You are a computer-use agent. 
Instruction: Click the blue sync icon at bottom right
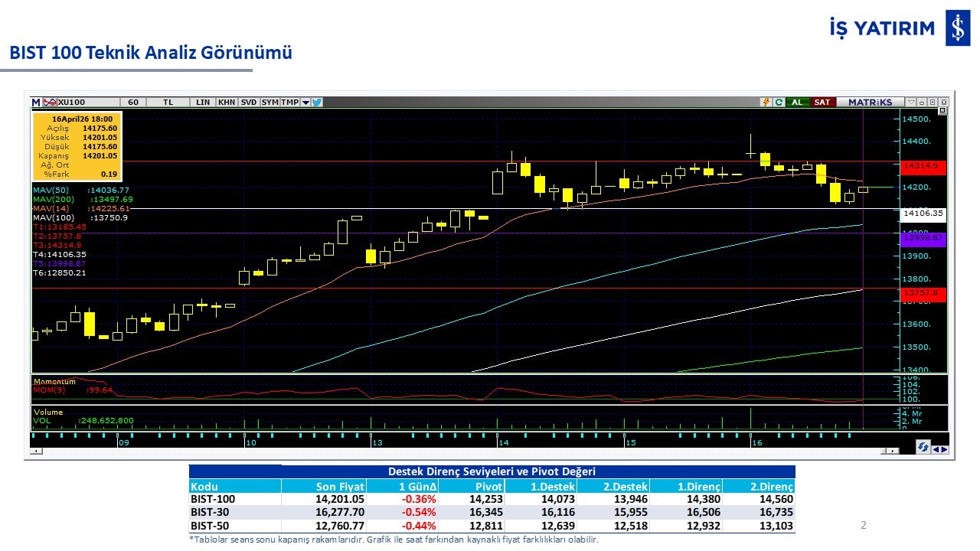point(923,448)
